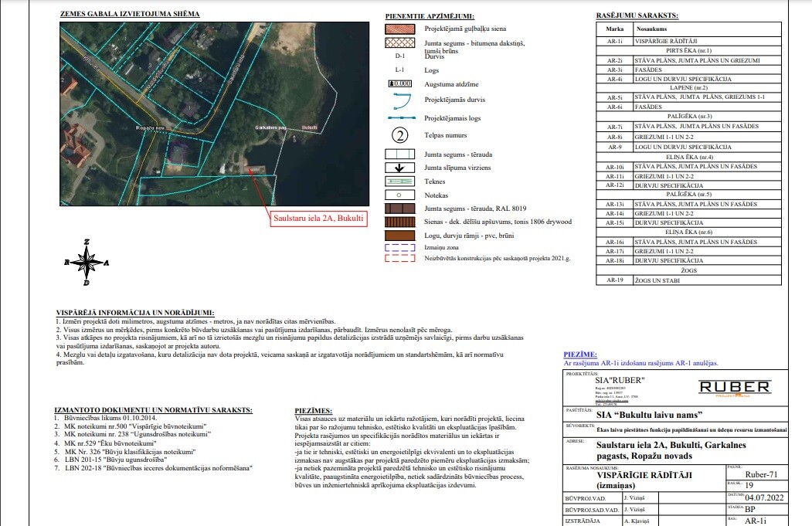Click the AR-7i drawing row
The image size is (812, 526).
[x=688, y=127]
